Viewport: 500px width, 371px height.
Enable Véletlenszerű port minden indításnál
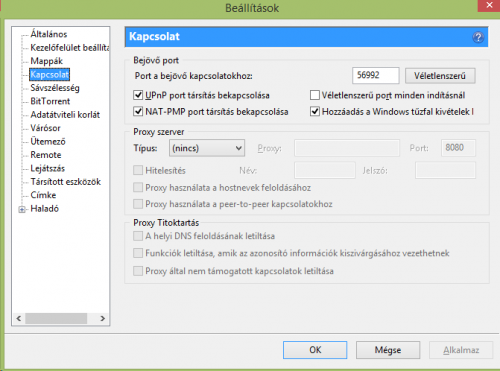tap(315, 95)
